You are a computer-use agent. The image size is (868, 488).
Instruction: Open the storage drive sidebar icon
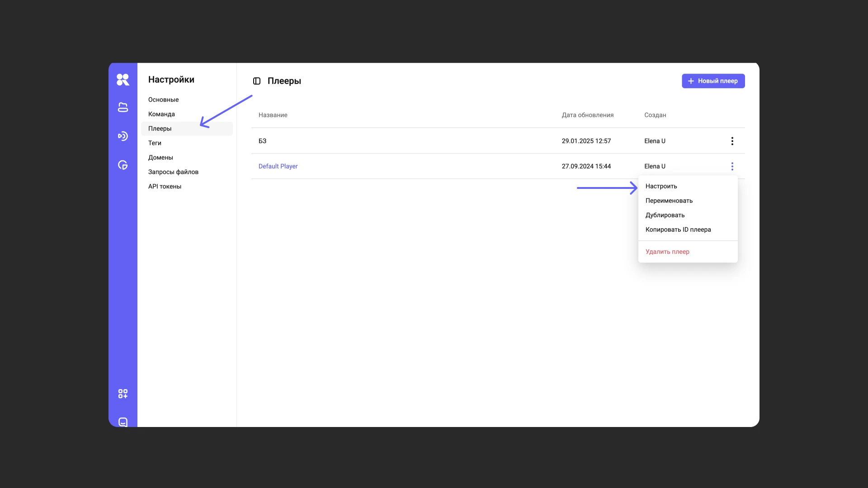coord(123,107)
